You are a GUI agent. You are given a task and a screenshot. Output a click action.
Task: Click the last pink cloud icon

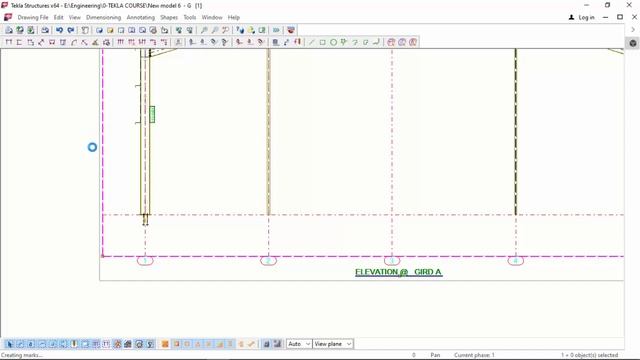click(x=413, y=42)
